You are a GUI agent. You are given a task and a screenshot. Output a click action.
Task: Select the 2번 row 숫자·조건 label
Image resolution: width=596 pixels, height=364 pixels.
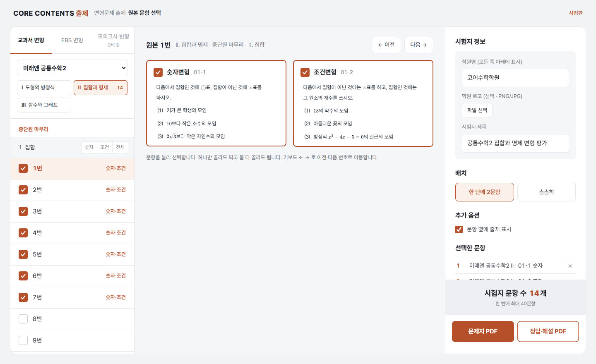[x=115, y=190]
